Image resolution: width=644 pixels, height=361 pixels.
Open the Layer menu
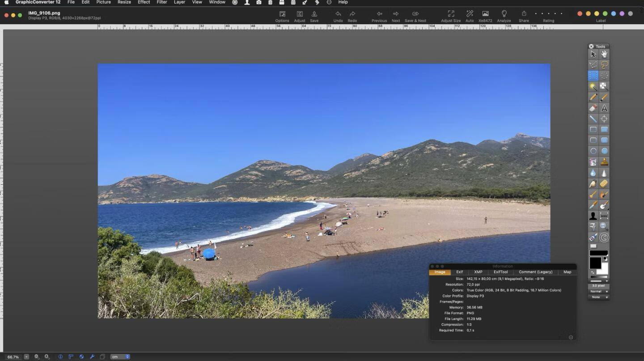179,2
